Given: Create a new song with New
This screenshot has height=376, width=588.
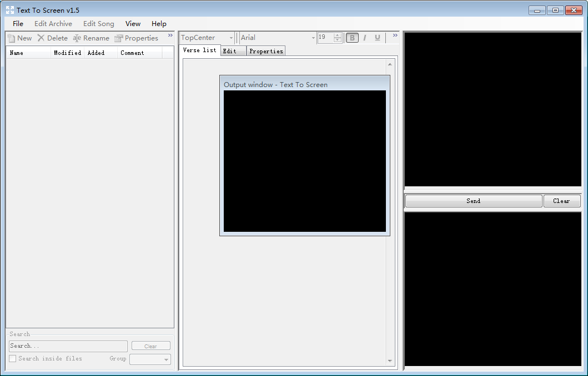Looking at the screenshot, I should click(x=19, y=38).
